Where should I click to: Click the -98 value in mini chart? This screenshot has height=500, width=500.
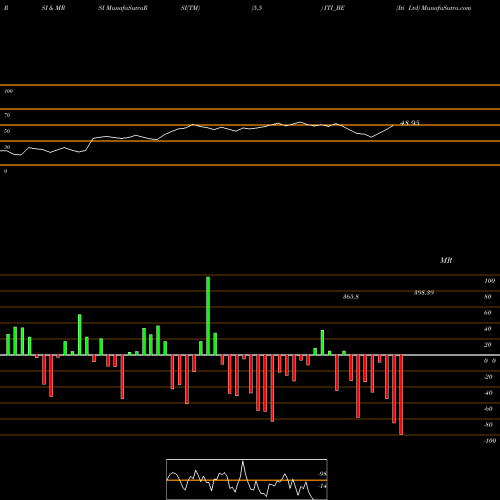pyautogui.click(x=322, y=474)
